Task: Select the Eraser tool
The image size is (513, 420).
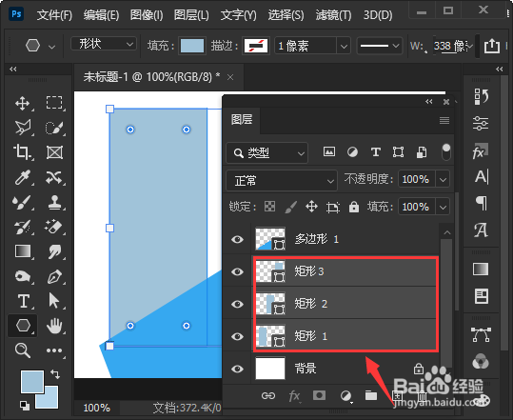Action: coord(54,227)
